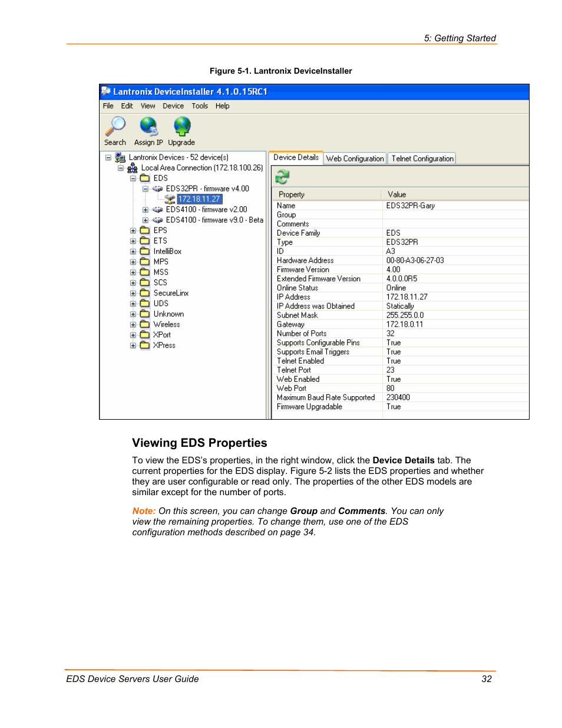Click the UDS folder icon

145,304
